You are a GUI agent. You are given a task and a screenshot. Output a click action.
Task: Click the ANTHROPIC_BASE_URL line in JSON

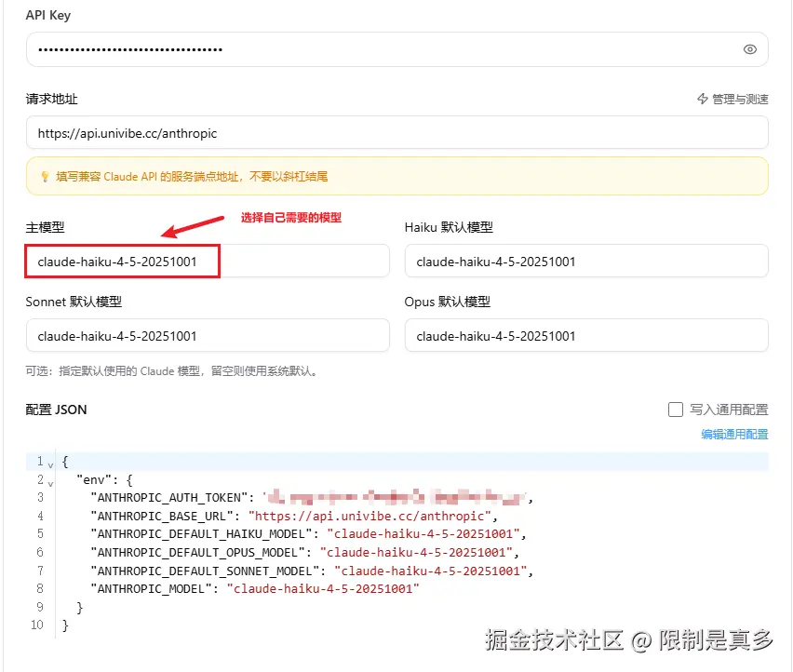coord(294,516)
